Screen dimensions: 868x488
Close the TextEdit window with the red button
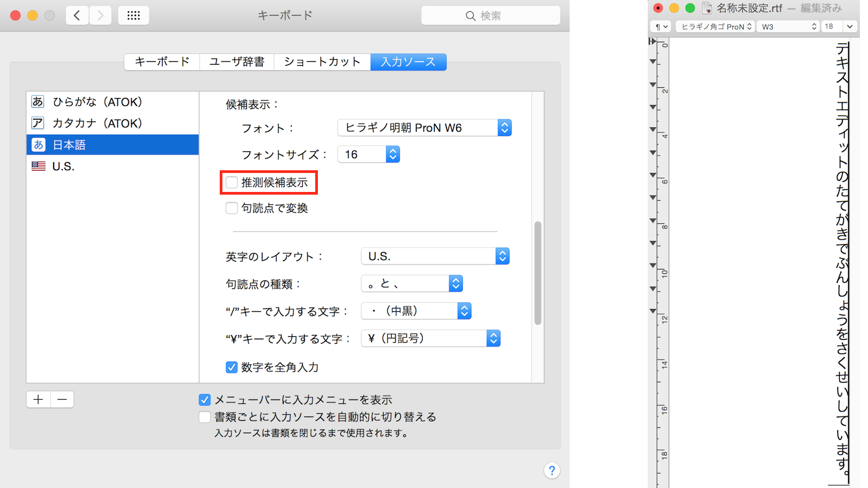click(x=658, y=8)
